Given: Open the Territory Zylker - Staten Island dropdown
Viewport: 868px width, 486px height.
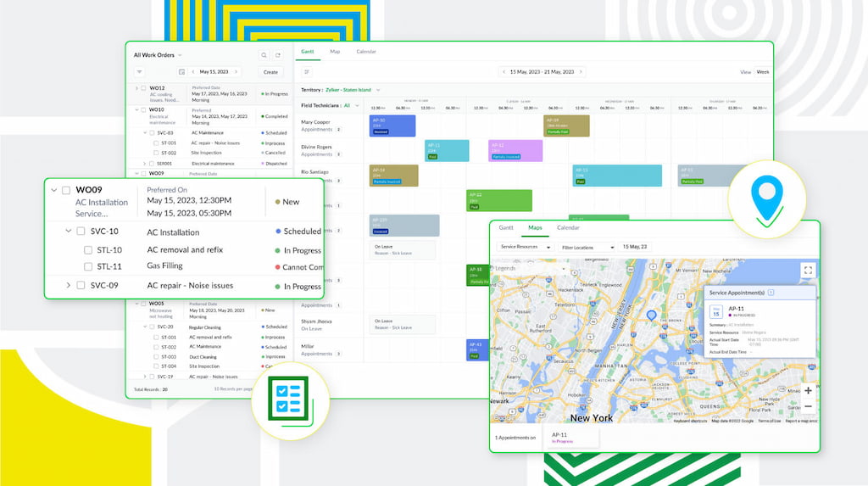Looking at the screenshot, I should [353, 90].
